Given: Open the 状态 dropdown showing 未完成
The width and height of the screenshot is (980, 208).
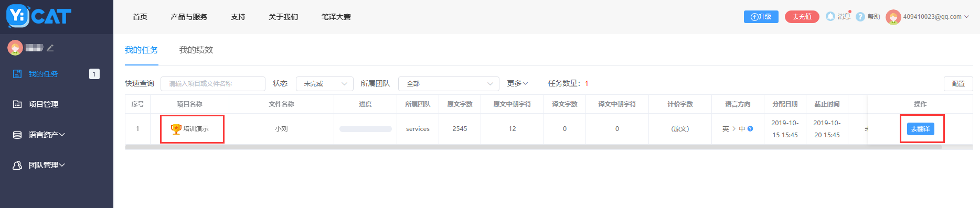Looking at the screenshot, I should point(325,83).
